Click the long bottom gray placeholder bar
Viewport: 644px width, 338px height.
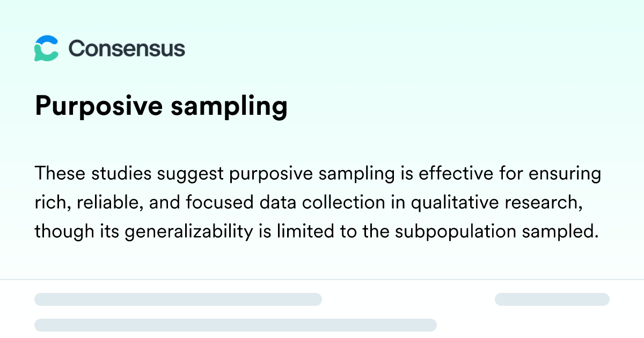point(236,325)
